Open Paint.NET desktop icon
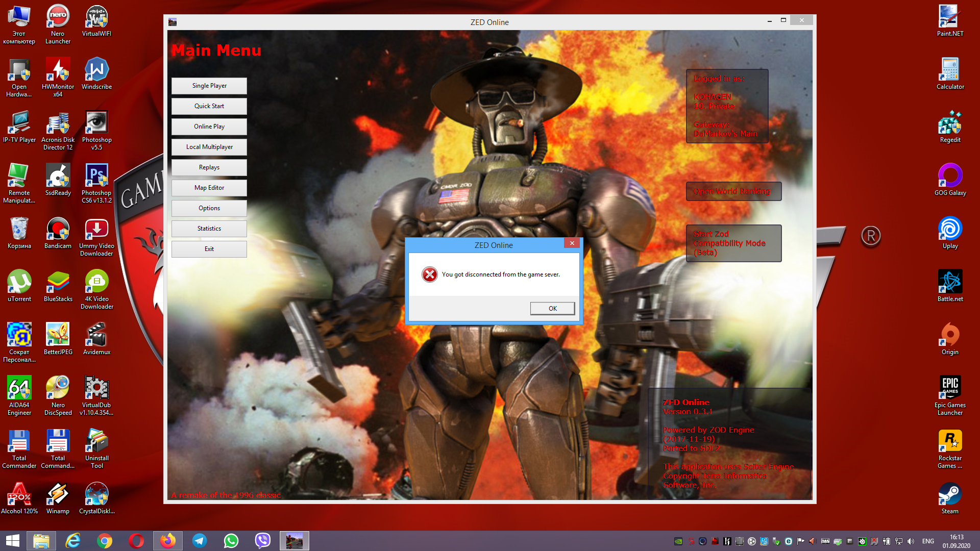The image size is (980, 551). (x=950, y=21)
